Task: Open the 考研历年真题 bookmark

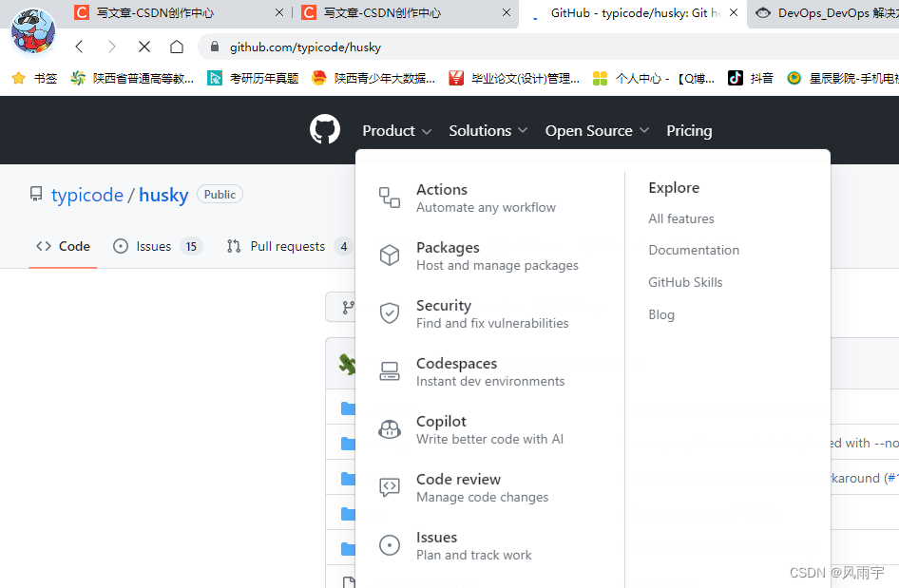Action: coord(254,78)
